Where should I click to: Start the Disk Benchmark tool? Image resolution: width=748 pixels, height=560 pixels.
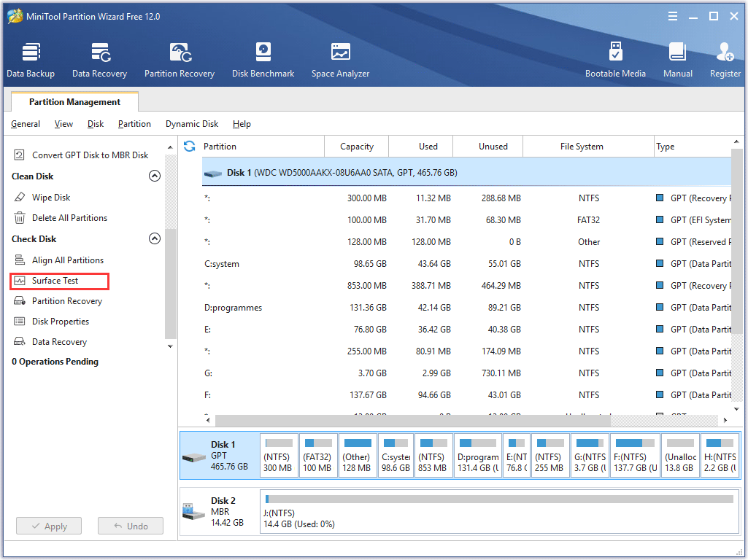pyautogui.click(x=263, y=60)
